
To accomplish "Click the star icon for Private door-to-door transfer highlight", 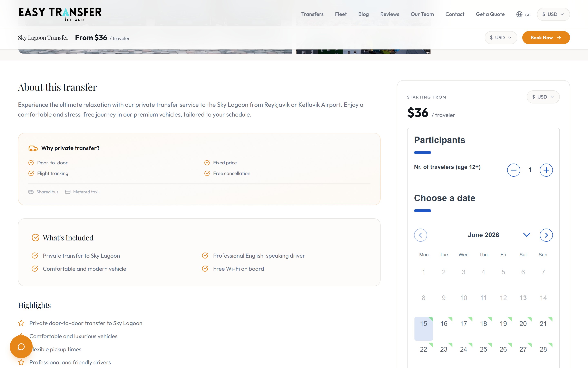I will coord(21,323).
